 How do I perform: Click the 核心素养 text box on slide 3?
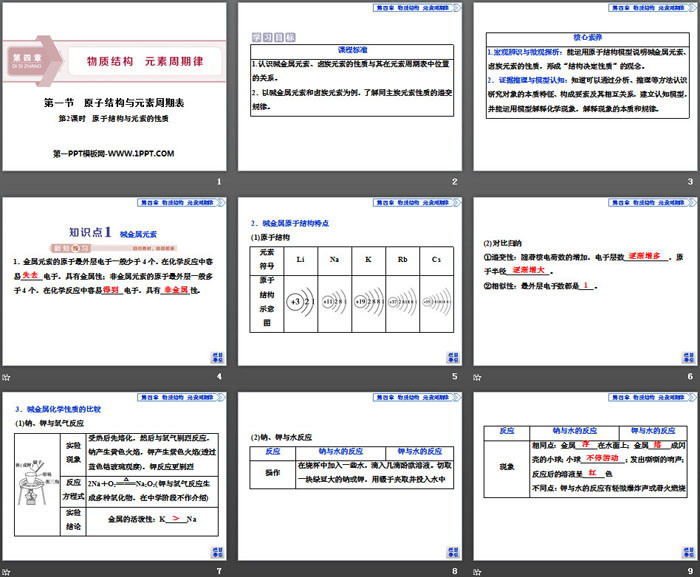[585, 76]
